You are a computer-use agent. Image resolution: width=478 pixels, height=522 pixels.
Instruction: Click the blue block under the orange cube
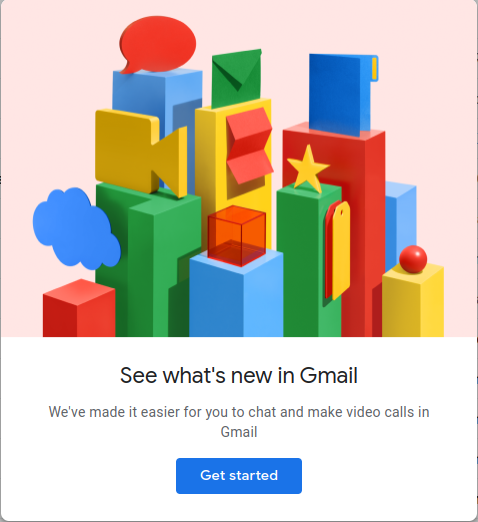[236, 297]
